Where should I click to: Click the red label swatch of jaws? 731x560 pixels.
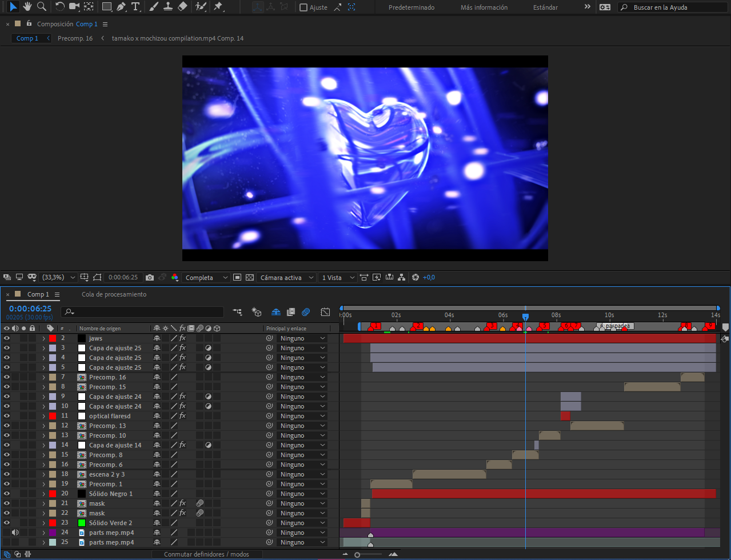coord(52,338)
